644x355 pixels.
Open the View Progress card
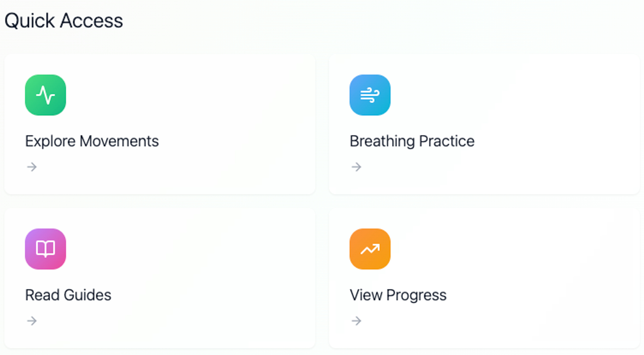coord(484,278)
